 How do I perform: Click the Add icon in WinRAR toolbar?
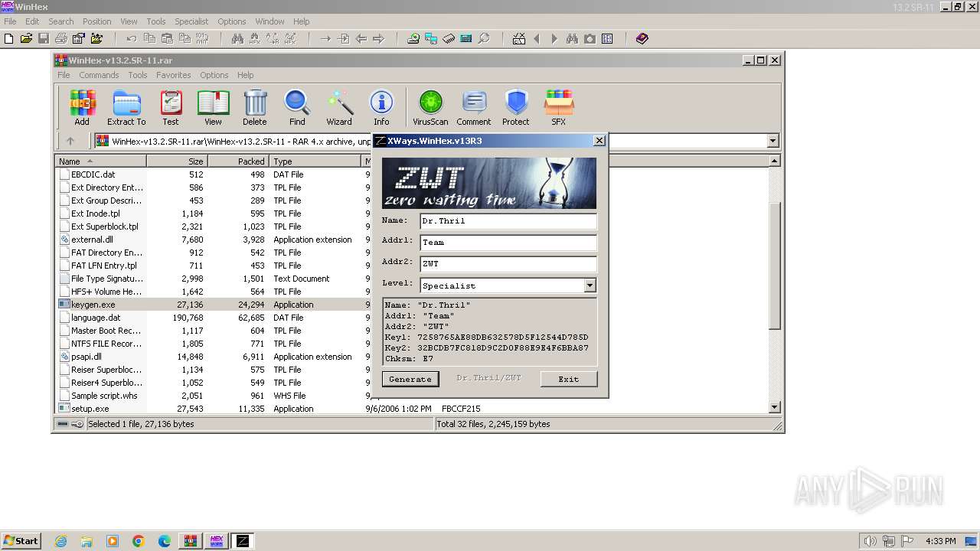coord(82,108)
